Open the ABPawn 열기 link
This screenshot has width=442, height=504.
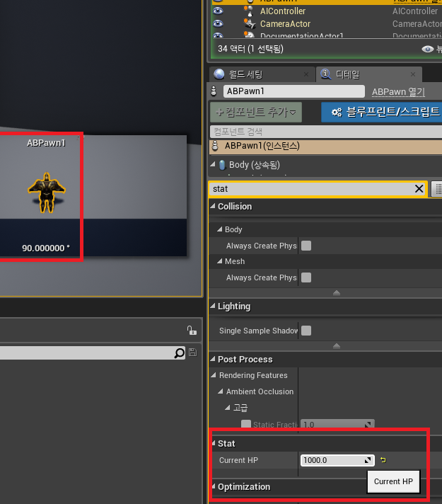coord(398,92)
